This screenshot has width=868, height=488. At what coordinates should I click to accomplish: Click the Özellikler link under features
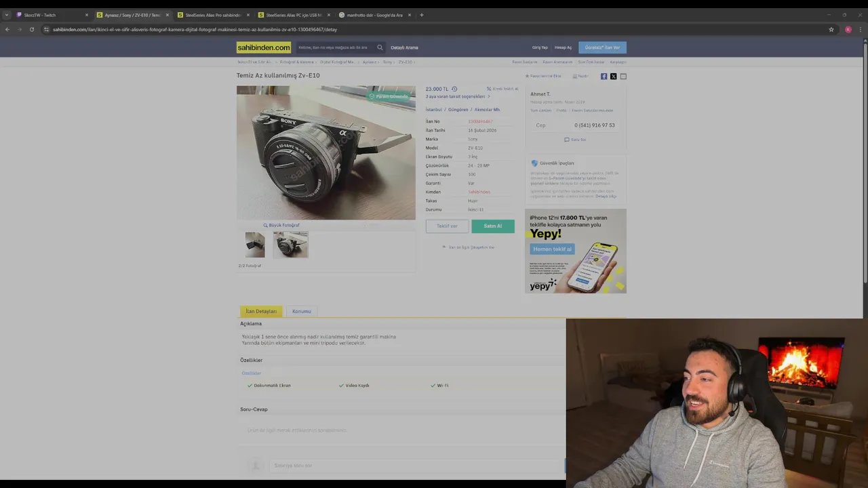(252, 373)
